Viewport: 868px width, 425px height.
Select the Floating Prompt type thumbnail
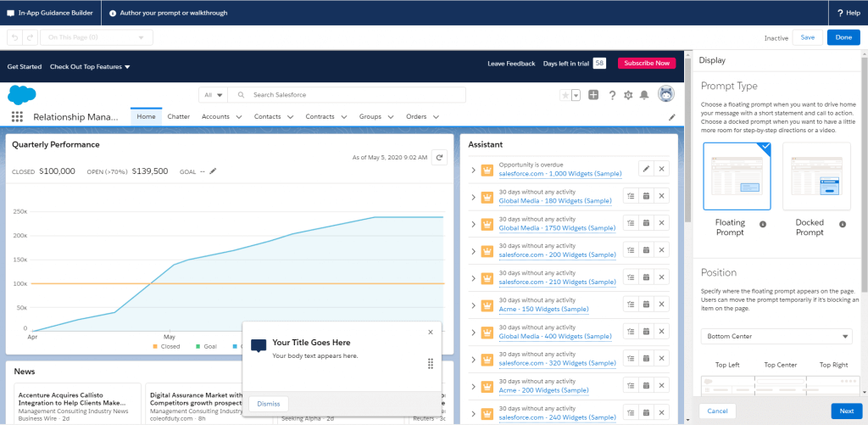(737, 176)
